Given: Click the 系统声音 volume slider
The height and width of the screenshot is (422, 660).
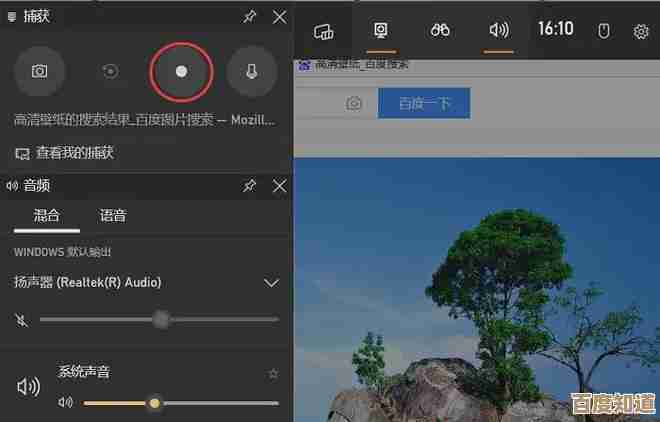Looking at the screenshot, I should pos(181,403).
